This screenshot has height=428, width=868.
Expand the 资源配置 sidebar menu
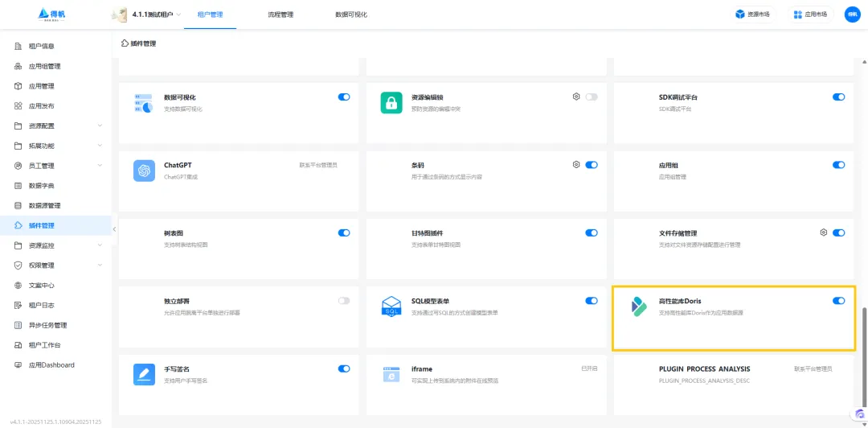tap(100, 126)
